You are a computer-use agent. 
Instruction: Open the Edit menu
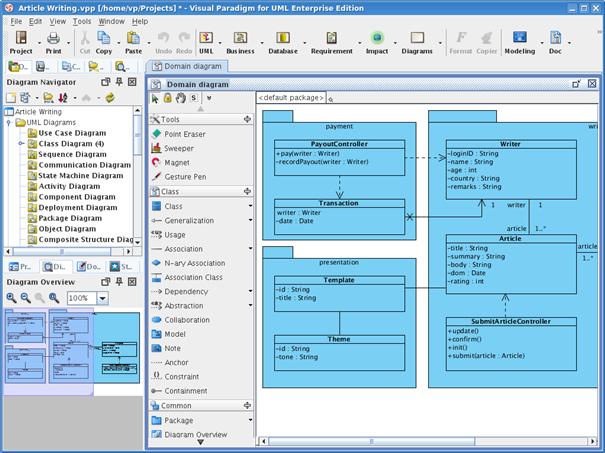[x=35, y=21]
